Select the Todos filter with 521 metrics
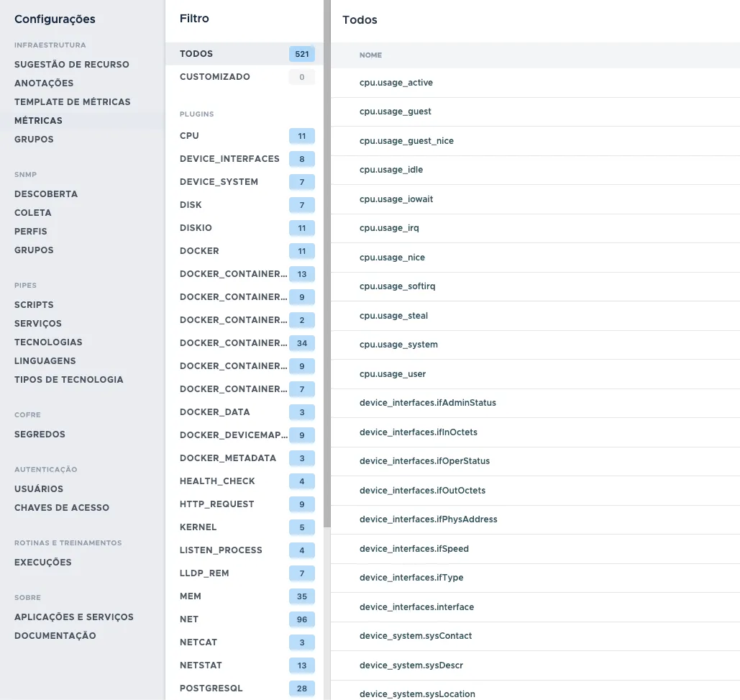 [x=245, y=54]
